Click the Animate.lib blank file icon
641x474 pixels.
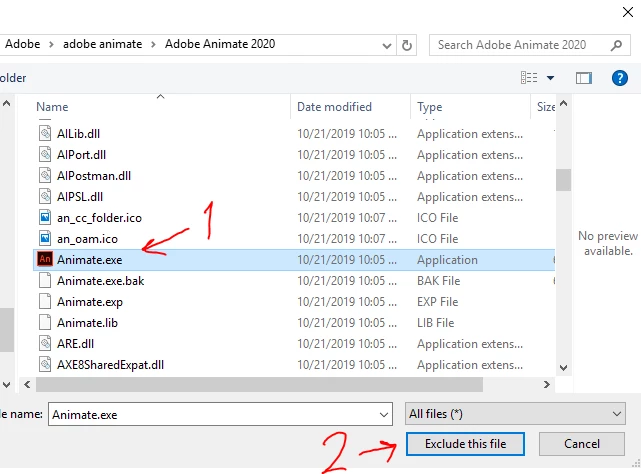tap(45, 322)
